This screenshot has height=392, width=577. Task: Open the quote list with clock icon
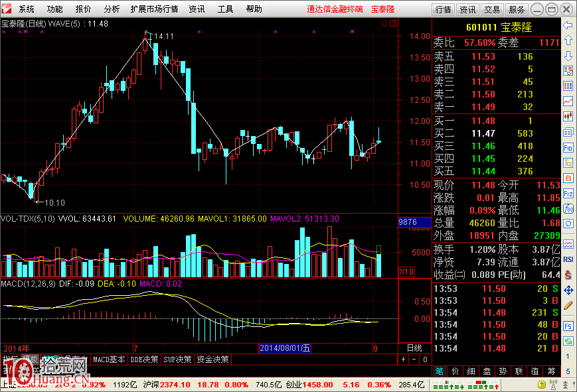(x=568, y=71)
